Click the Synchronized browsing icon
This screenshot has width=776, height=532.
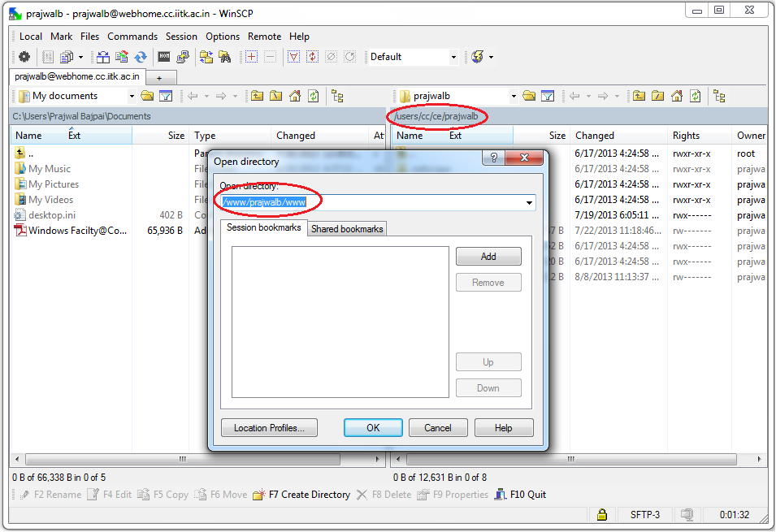[206, 57]
